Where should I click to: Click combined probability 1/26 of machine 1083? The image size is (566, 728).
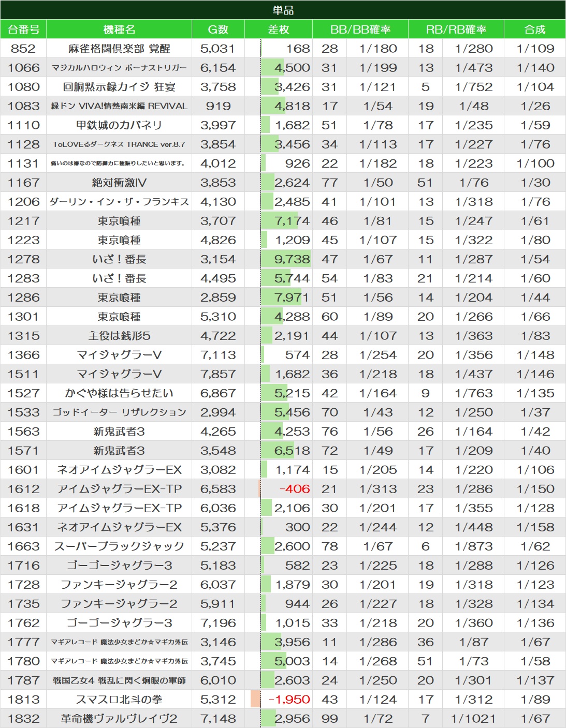tap(535, 106)
